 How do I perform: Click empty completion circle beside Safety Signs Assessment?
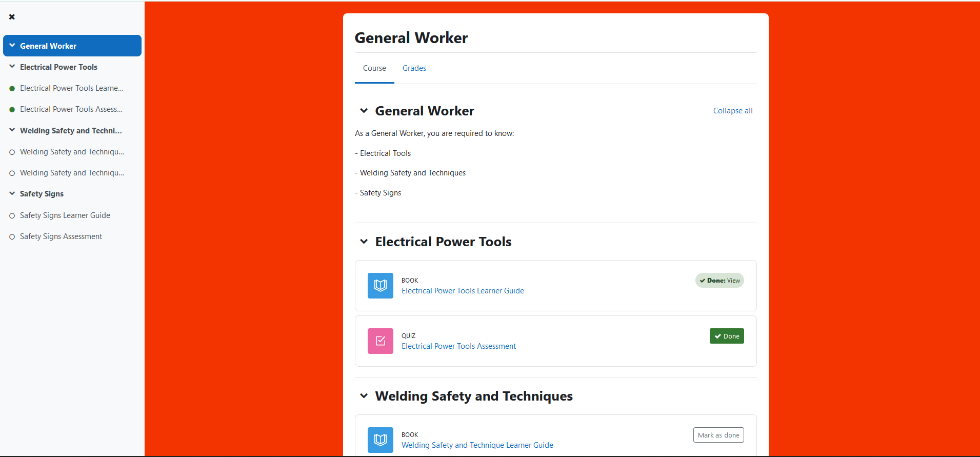(12, 237)
